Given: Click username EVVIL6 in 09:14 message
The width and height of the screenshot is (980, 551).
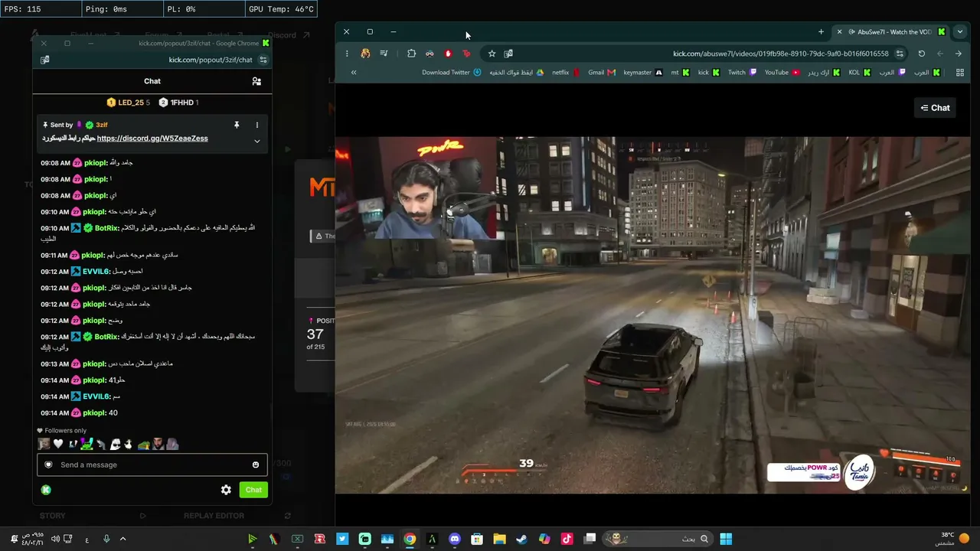Looking at the screenshot, I should 96,396.
